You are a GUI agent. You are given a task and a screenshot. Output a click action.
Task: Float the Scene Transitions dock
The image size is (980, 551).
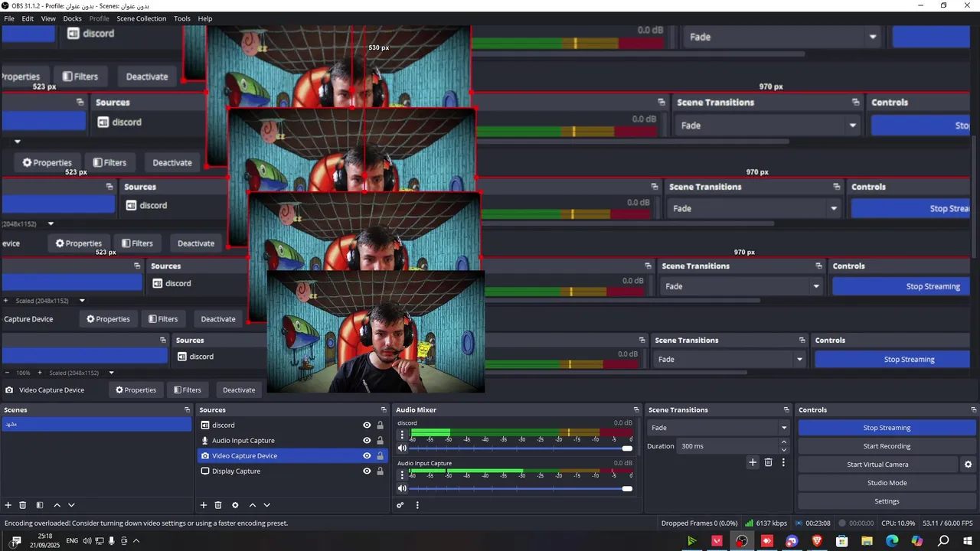(786, 410)
